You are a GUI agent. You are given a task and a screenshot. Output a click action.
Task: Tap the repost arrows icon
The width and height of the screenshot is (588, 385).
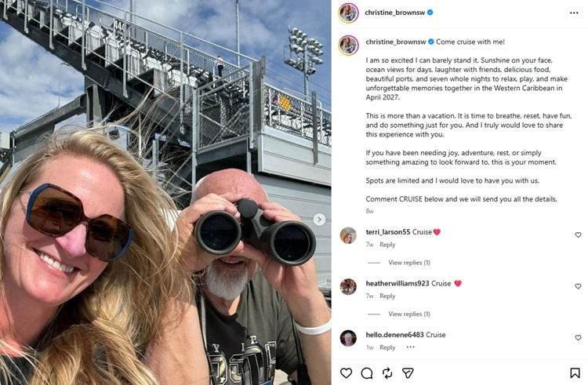coord(387,373)
